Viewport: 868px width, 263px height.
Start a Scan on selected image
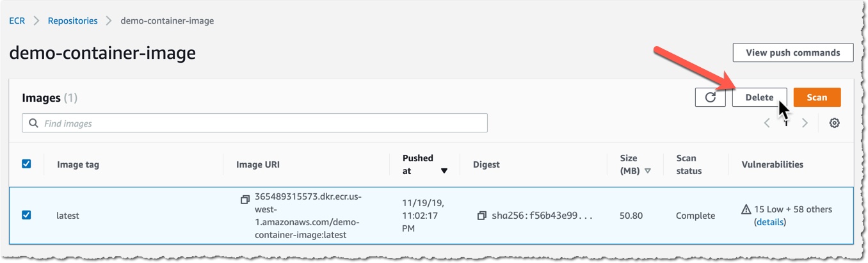click(817, 97)
